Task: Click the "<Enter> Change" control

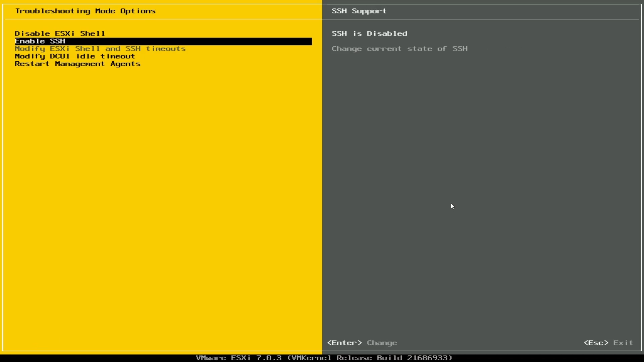Action: coord(362,343)
